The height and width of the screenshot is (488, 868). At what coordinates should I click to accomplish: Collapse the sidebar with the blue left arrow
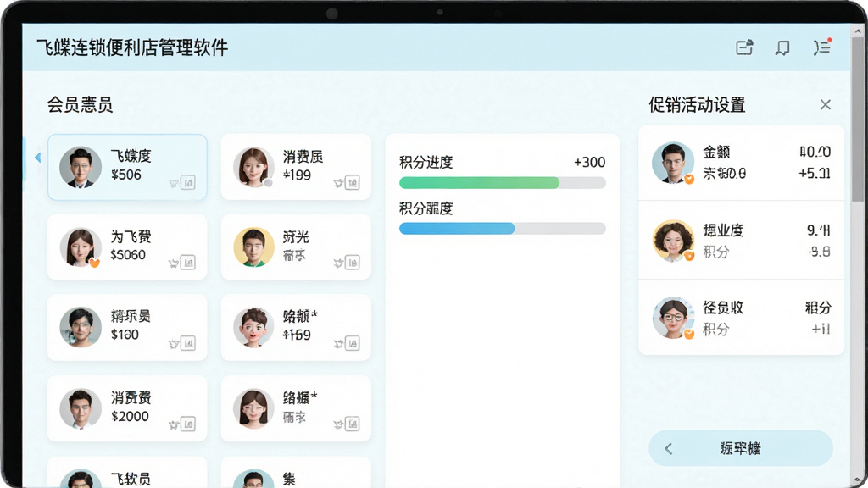(x=37, y=157)
